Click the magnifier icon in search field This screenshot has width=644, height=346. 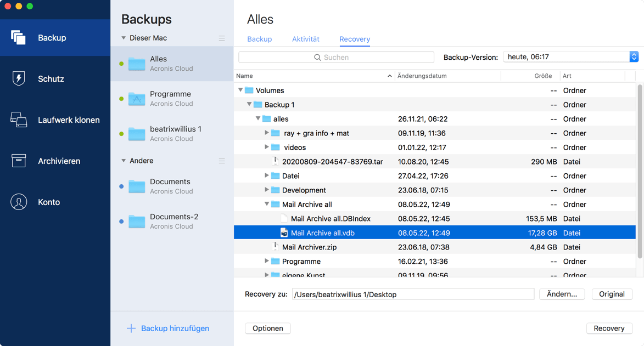click(x=317, y=57)
